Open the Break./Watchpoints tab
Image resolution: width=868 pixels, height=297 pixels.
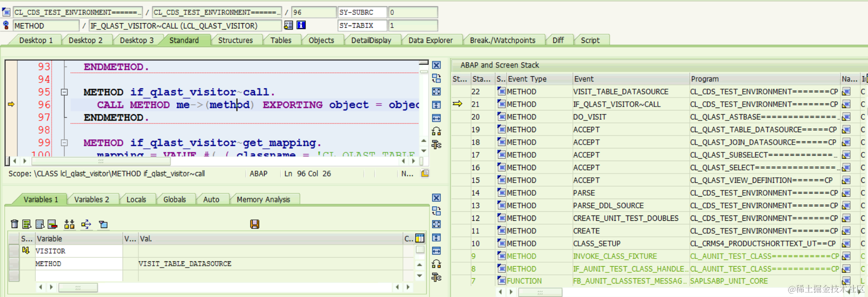tap(502, 40)
